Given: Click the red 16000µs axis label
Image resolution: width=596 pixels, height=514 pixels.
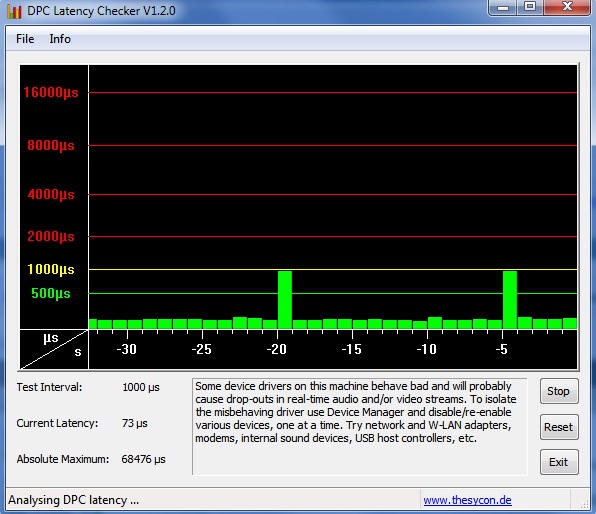Looking at the screenshot, I should 51,92.
